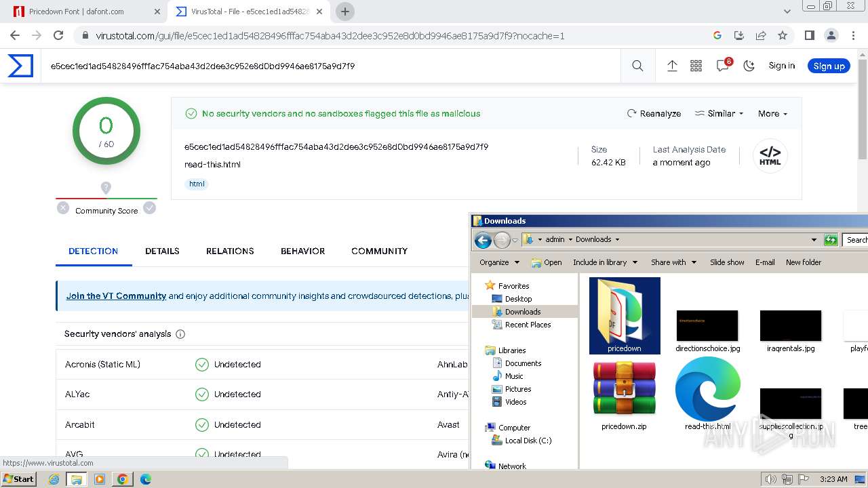This screenshot has width=868, height=488.
Task: Click the hash search input field
Action: pos(331,66)
